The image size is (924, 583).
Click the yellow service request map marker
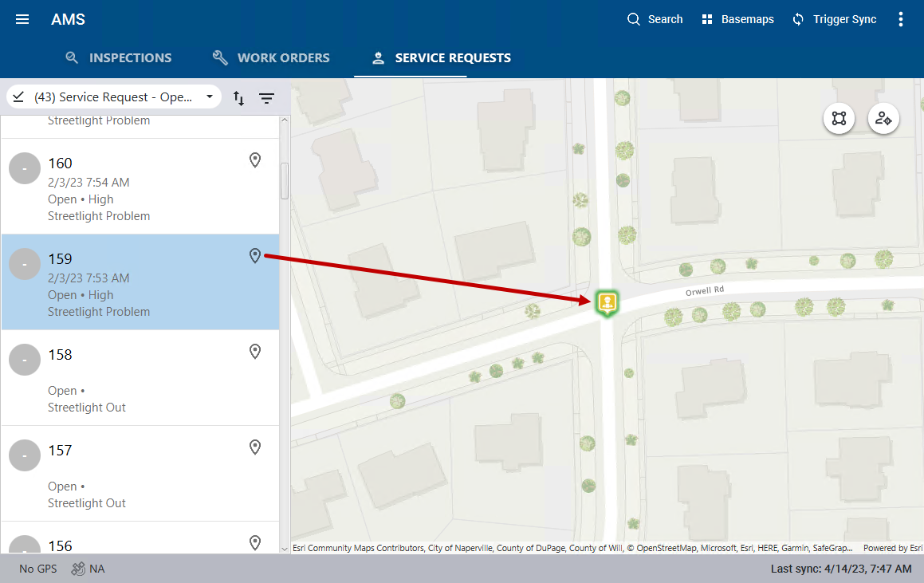point(607,302)
